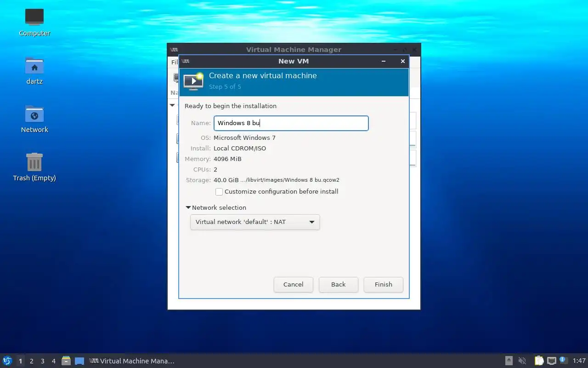Switch to workspace 4
588x368 pixels.
coord(53,361)
